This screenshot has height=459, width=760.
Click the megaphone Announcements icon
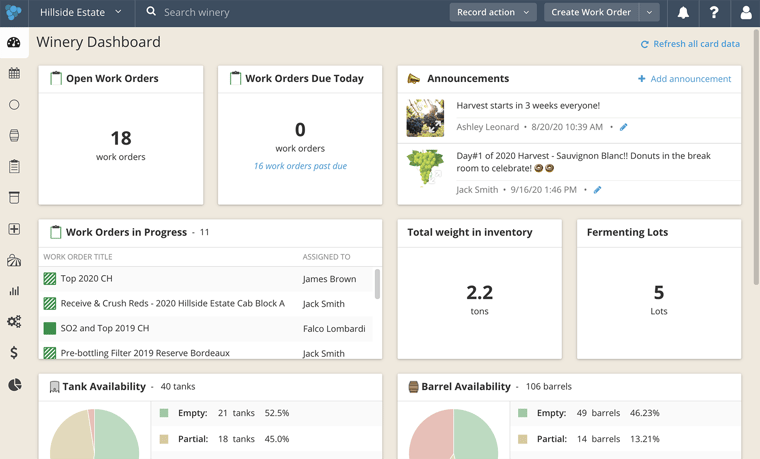tap(413, 79)
